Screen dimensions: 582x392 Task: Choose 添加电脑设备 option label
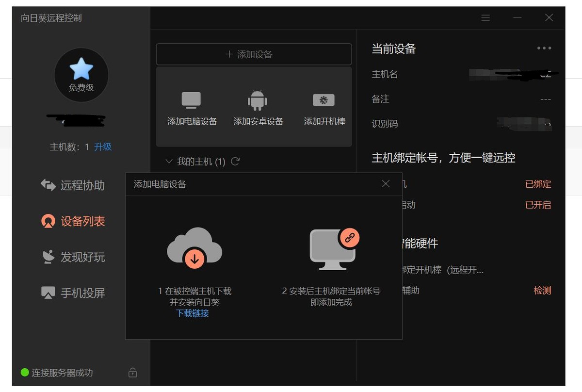[192, 121]
